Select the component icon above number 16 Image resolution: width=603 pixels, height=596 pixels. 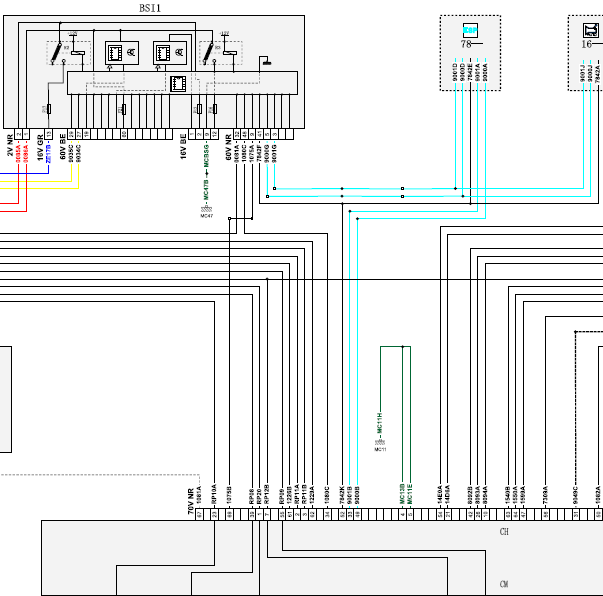(591, 30)
